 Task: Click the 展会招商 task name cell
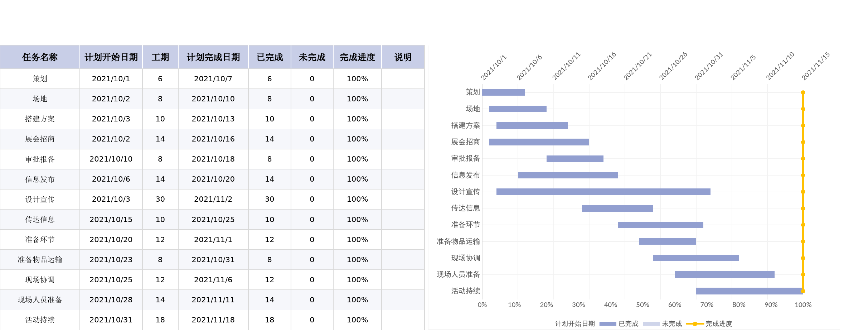[40, 139]
